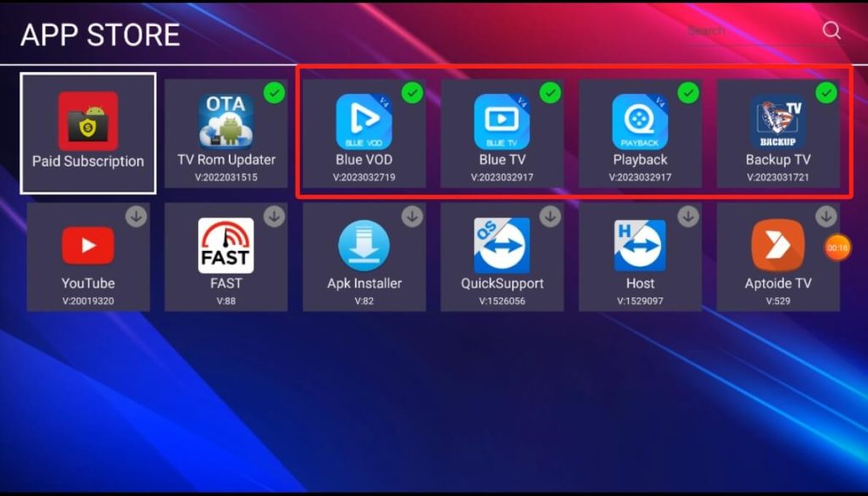Open the Backup TV app
The width and height of the screenshot is (868, 496).
point(778,122)
